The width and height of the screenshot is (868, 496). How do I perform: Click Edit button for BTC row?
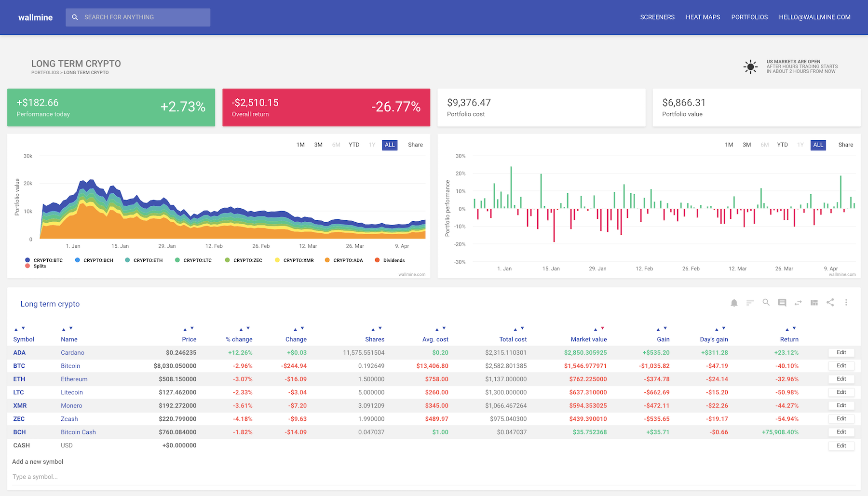point(841,366)
